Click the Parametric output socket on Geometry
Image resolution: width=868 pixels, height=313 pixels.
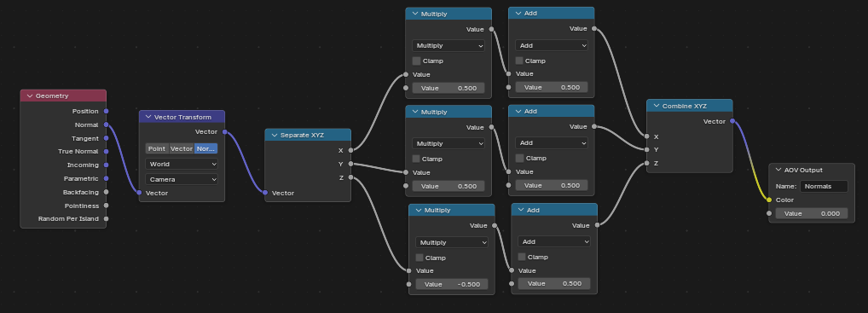point(106,178)
